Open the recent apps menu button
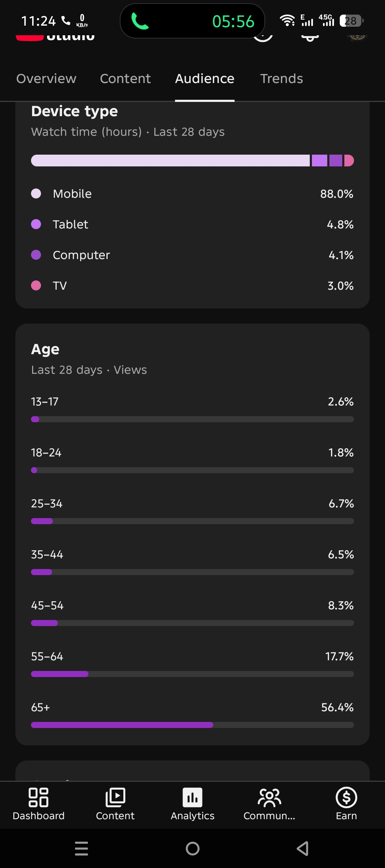The width and height of the screenshot is (385, 868). (82, 848)
